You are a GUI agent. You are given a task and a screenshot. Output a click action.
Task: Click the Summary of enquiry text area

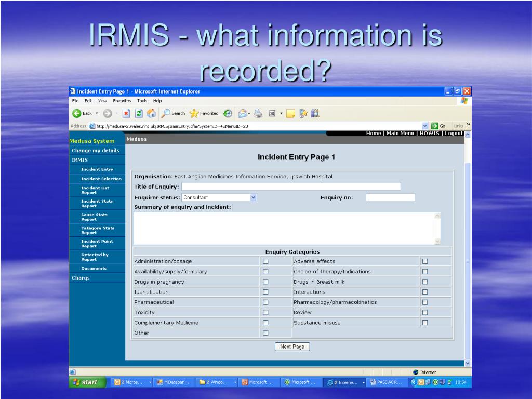pyautogui.click(x=287, y=229)
